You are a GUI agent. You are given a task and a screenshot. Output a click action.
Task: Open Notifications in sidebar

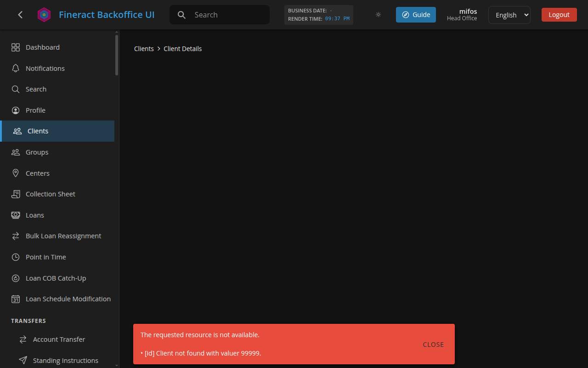pyautogui.click(x=57, y=68)
